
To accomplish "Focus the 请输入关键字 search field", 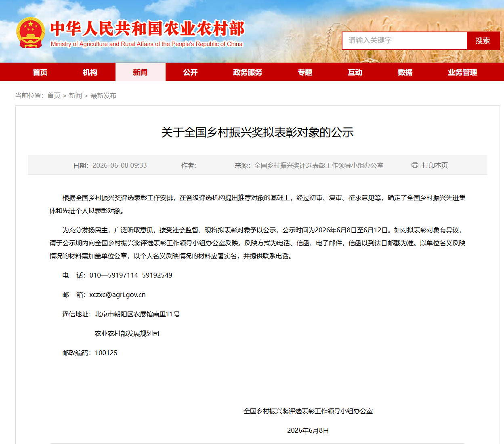I will click(404, 41).
